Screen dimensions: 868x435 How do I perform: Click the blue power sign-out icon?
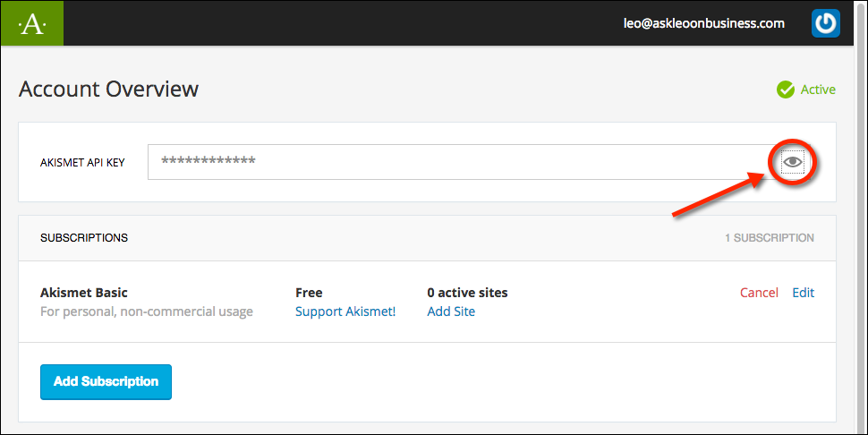(x=825, y=23)
